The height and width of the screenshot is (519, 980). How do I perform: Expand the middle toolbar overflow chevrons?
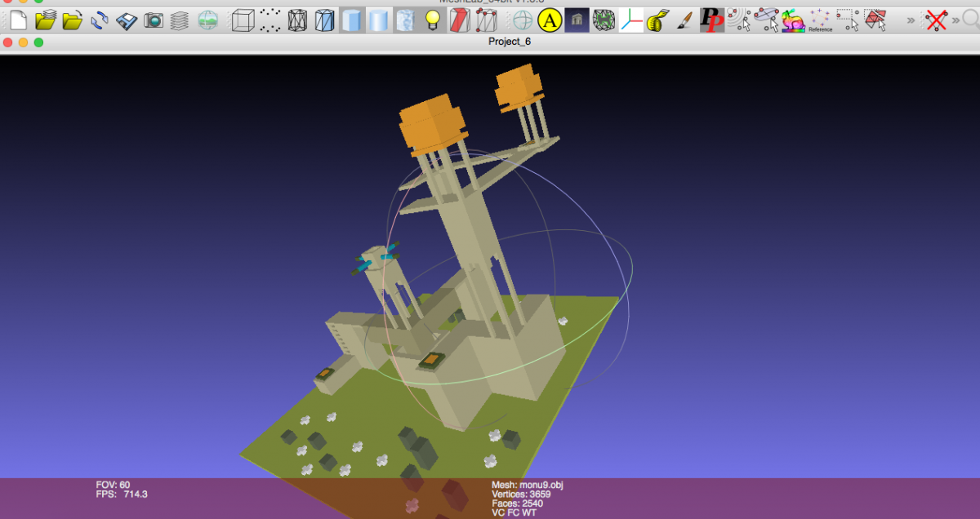click(x=910, y=19)
